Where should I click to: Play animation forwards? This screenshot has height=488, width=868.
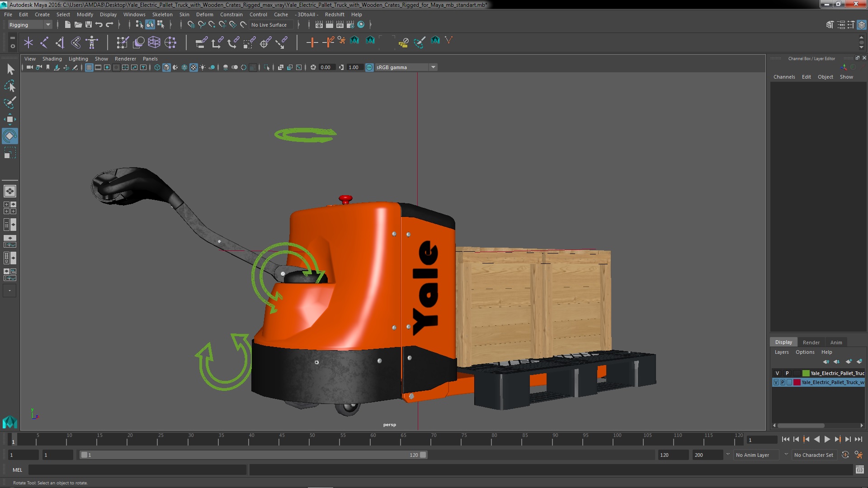(827, 440)
